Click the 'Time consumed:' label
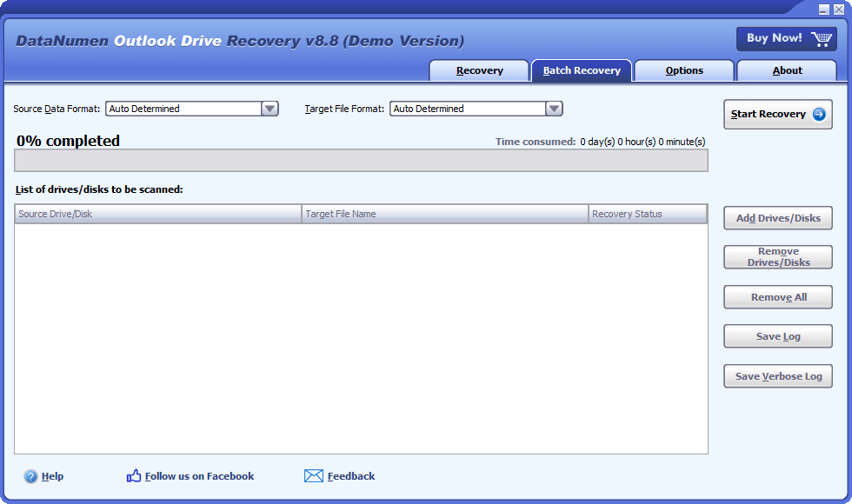 [x=536, y=142]
